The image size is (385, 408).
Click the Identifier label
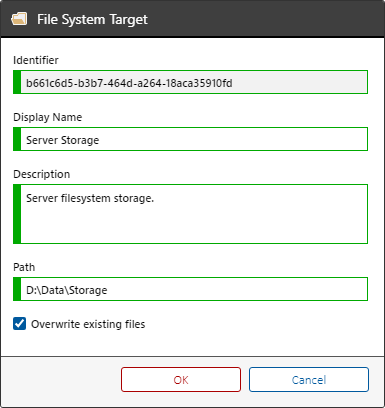pyautogui.click(x=36, y=60)
